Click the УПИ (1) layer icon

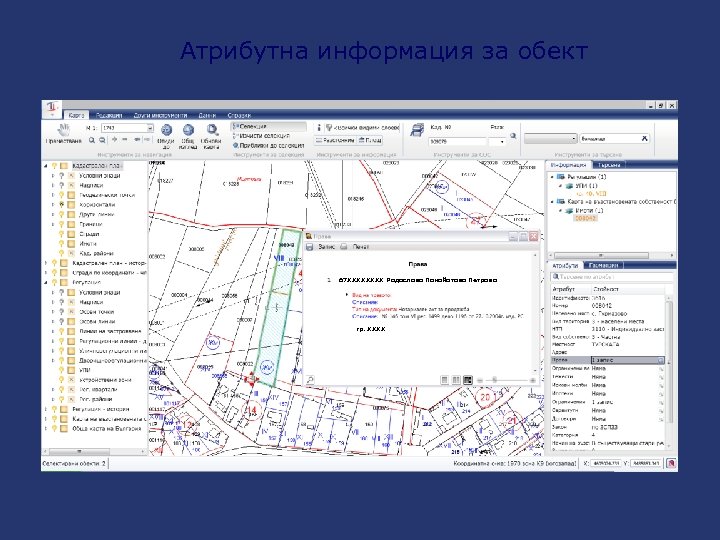[569, 186]
